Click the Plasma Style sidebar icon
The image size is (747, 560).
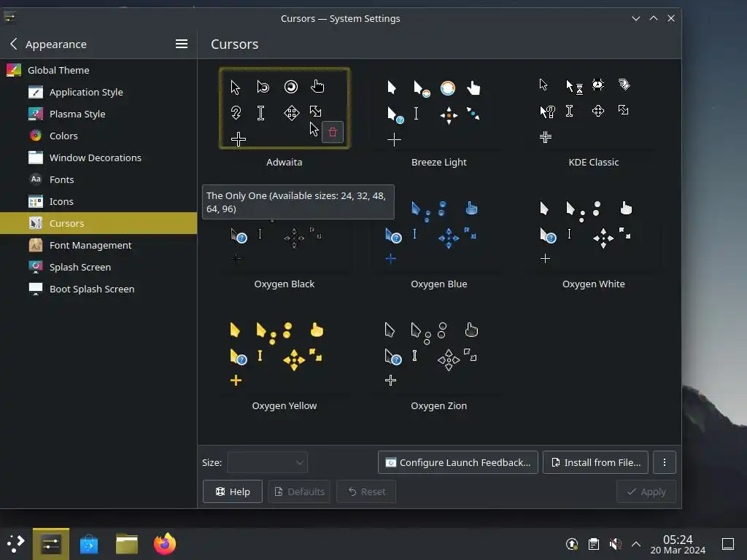click(36, 114)
